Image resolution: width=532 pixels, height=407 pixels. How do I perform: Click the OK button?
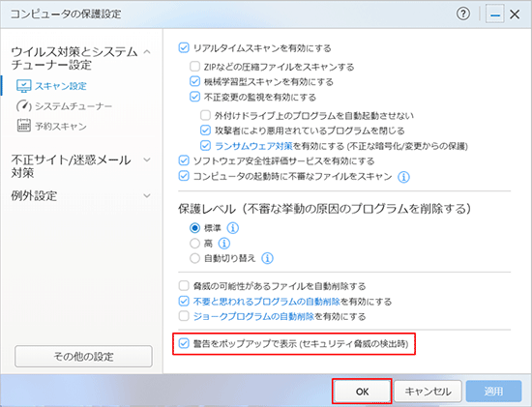tap(362, 392)
